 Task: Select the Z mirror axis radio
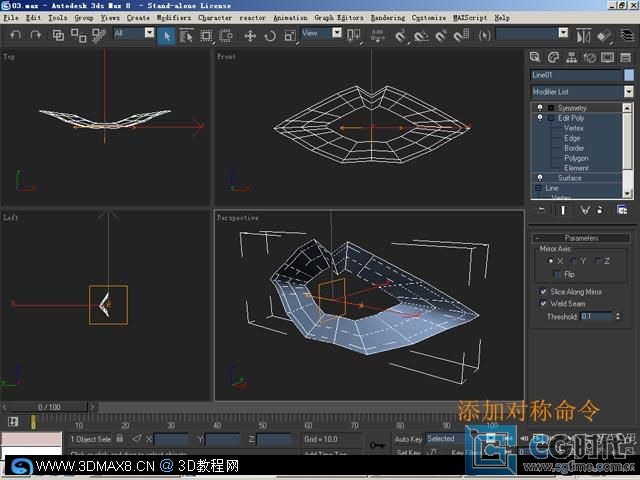click(598, 261)
